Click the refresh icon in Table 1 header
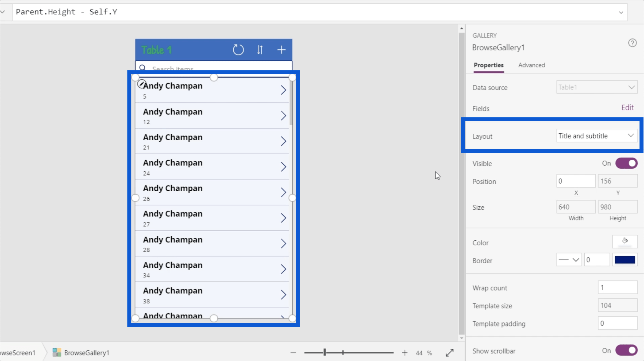 pos(238,50)
